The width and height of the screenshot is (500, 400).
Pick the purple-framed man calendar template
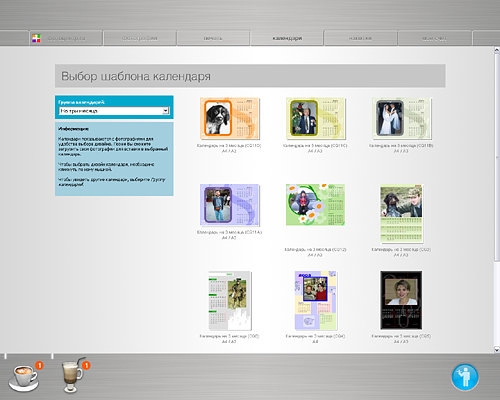(229, 205)
